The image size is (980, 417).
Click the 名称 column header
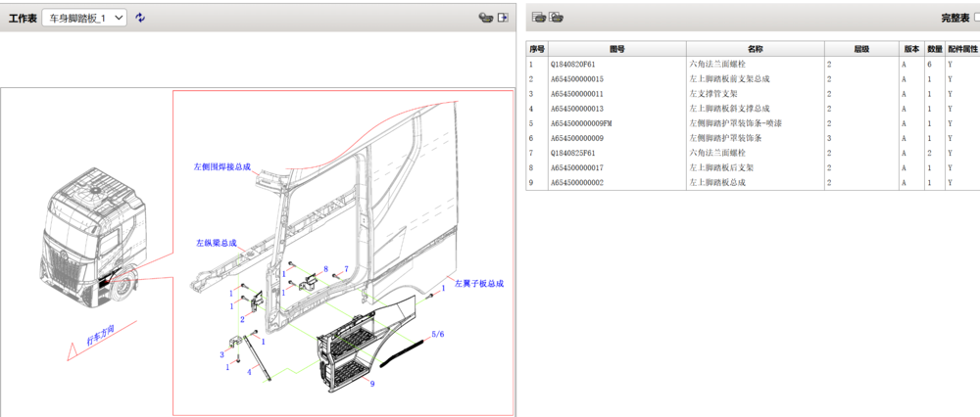point(755,49)
